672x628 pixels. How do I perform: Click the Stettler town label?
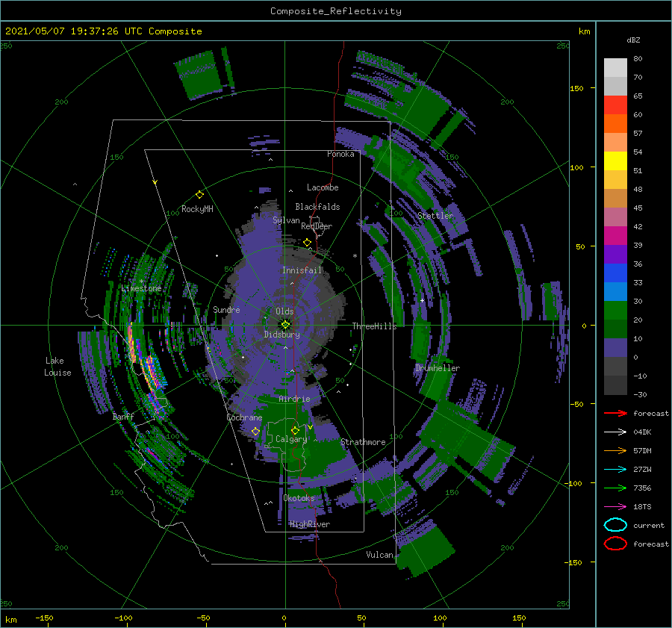pyautogui.click(x=435, y=216)
